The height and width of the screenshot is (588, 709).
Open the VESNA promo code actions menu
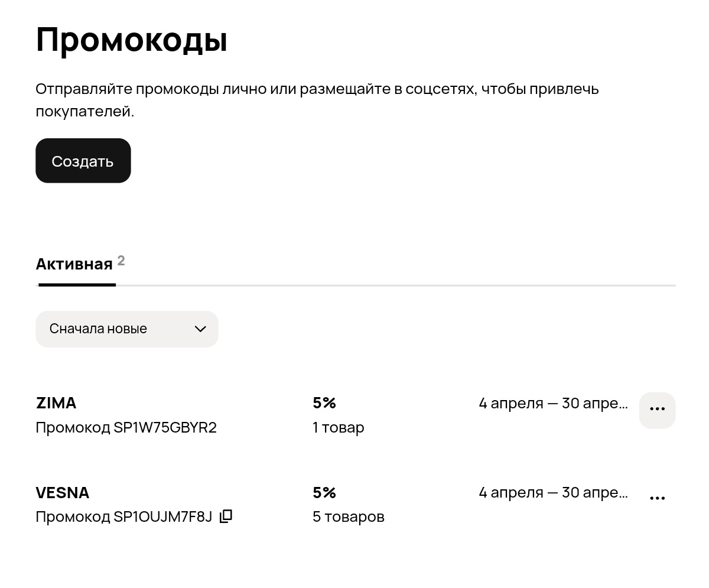point(657,498)
